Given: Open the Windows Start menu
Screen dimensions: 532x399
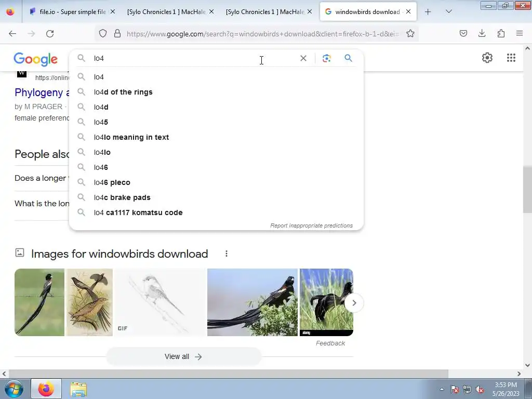Looking at the screenshot, I should [x=14, y=389].
